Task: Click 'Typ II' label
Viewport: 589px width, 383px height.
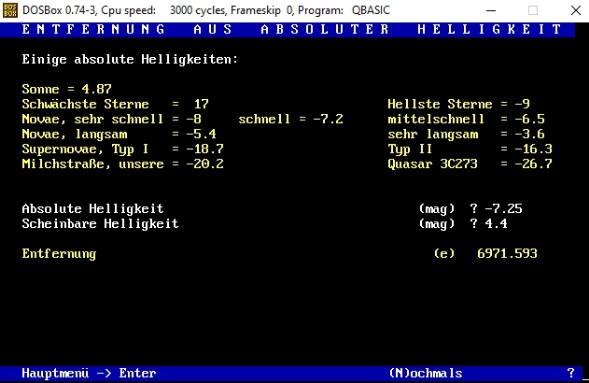Action: tap(410, 149)
